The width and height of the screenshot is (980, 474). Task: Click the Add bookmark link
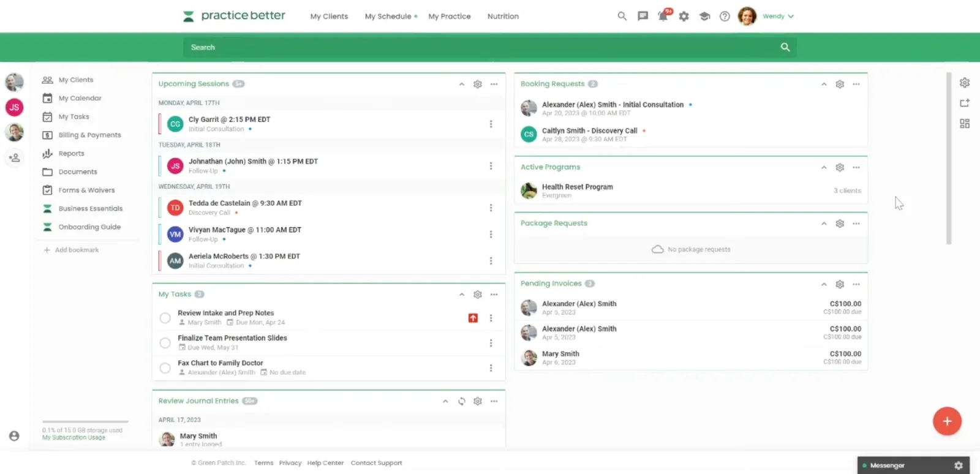tap(71, 250)
